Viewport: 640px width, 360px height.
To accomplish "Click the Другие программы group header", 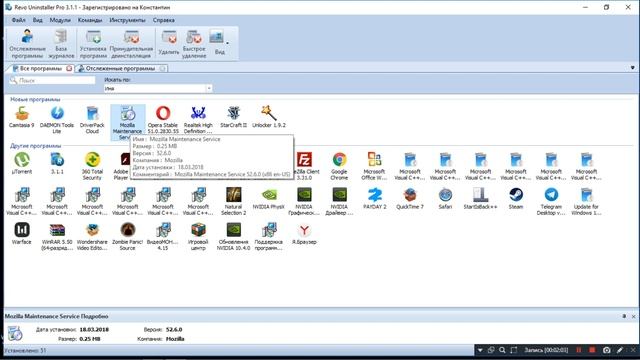I will pos(36,146).
